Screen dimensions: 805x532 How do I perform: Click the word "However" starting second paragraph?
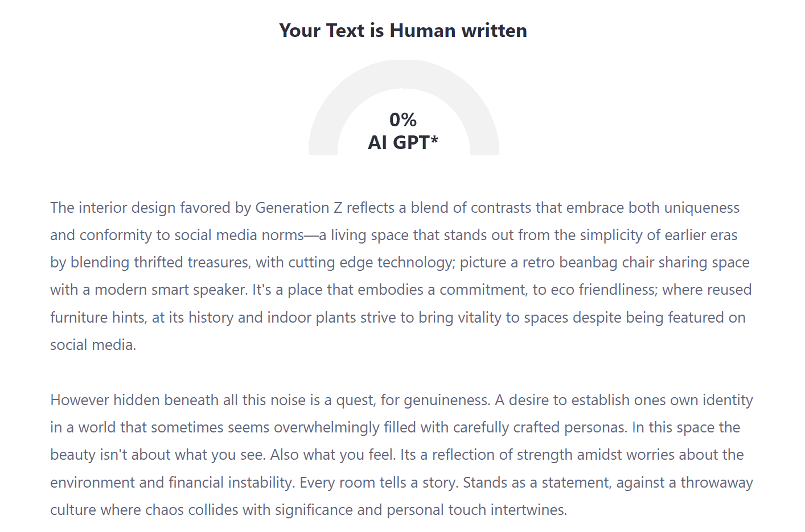(x=80, y=400)
